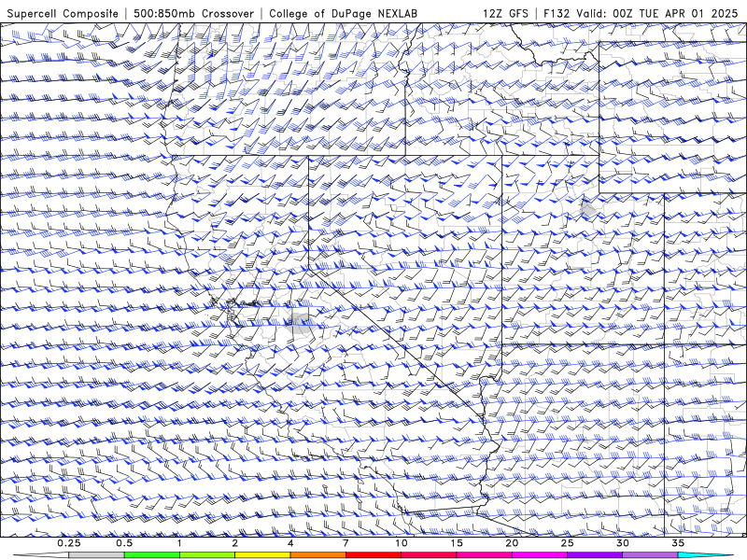
Task: Select the yellow swatch in the color bar
Action: coord(262,555)
